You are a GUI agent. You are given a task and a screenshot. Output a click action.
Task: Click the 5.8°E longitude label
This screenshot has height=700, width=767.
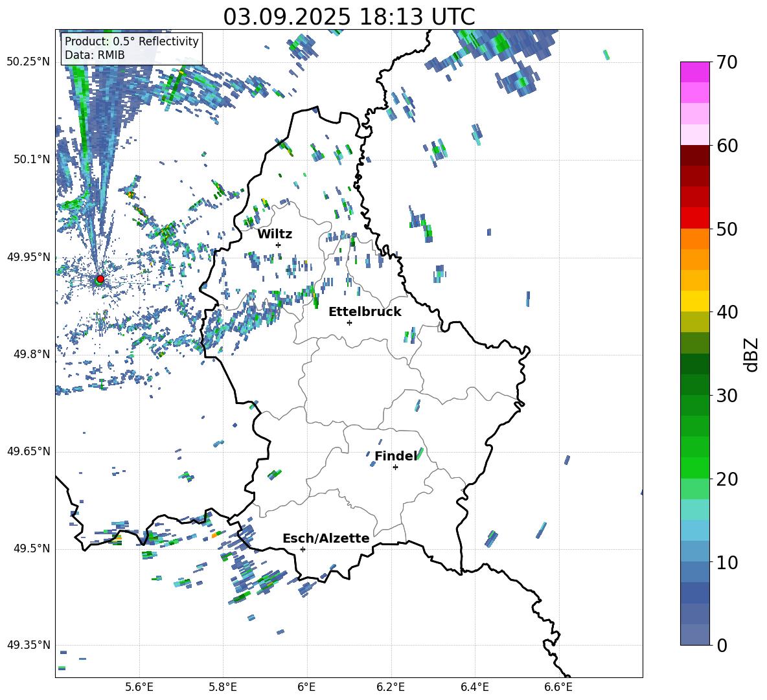pyautogui.click(x=223, y=687)
